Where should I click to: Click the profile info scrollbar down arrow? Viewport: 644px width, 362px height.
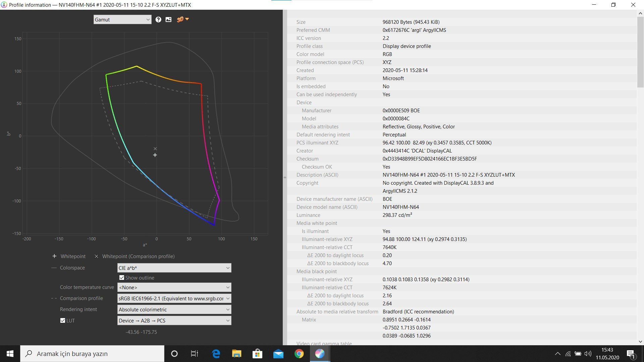coord(640,342)
